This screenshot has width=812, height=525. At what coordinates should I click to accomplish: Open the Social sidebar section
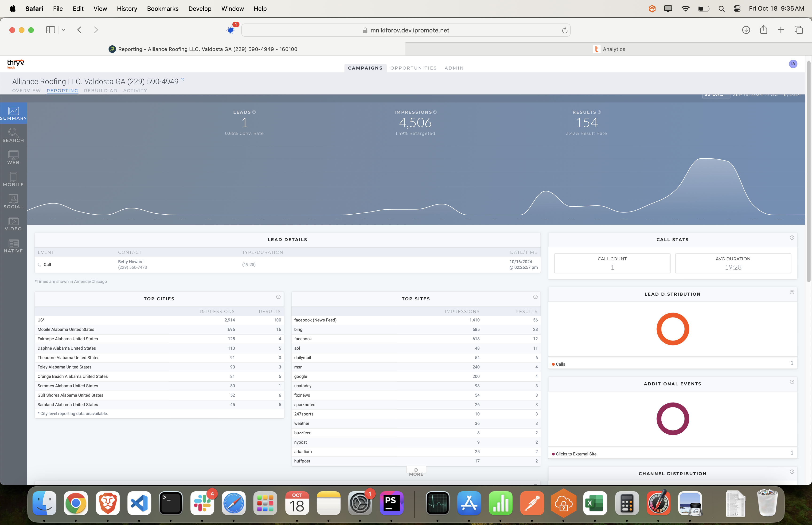click(14, 202)
